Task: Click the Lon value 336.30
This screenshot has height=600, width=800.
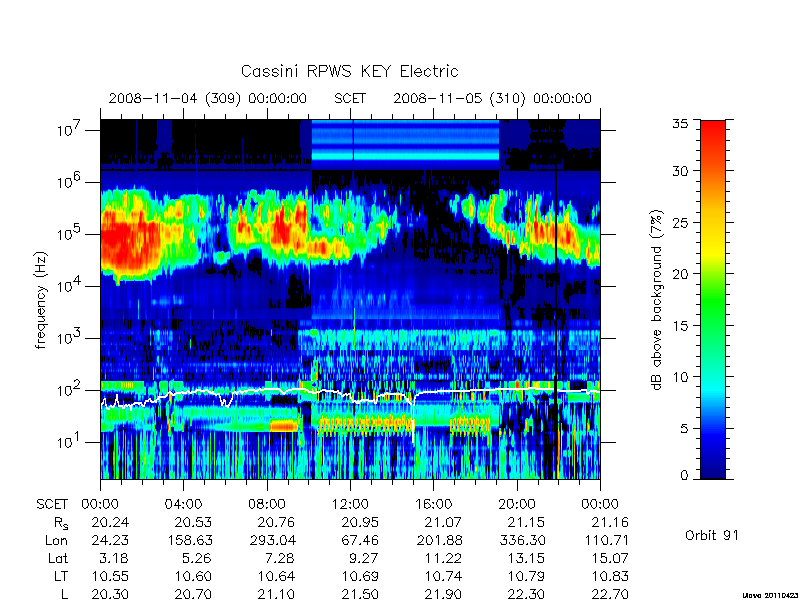Action: pyautogui.click(x=521, y=540)
